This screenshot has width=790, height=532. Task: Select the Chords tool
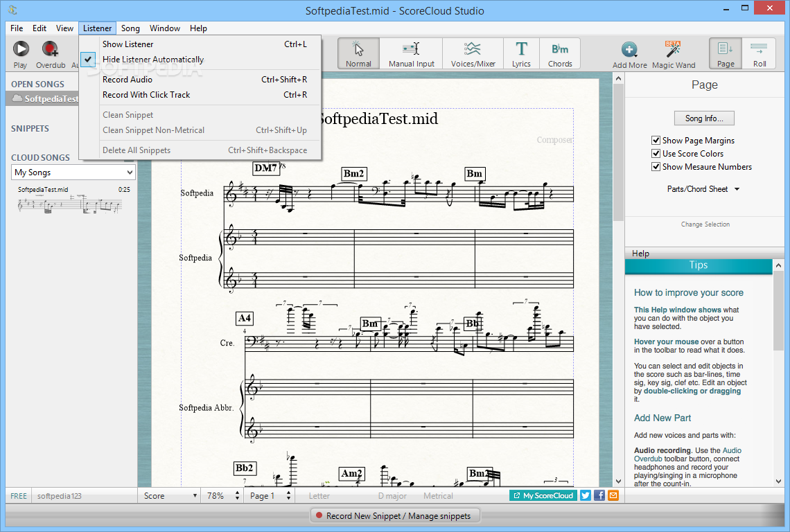point(560,53)
